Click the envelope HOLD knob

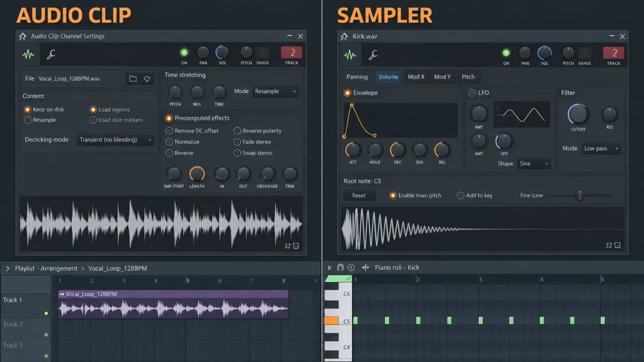pos(375,150)
